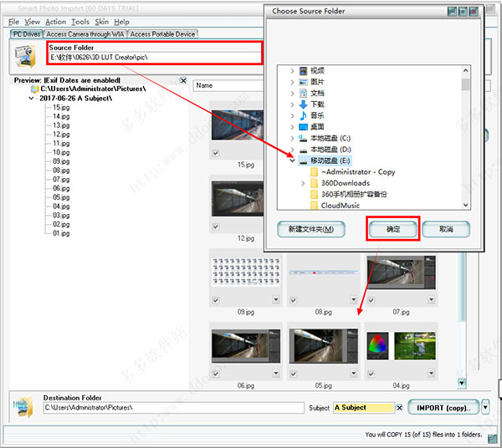Uncheck the 05.jpg checkbox
Viewport: 502px width, 448px height.
pos(294,374)
